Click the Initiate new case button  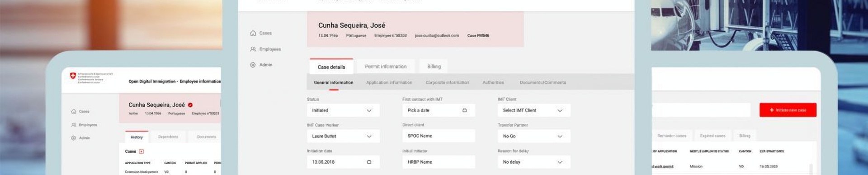(788, 110)
